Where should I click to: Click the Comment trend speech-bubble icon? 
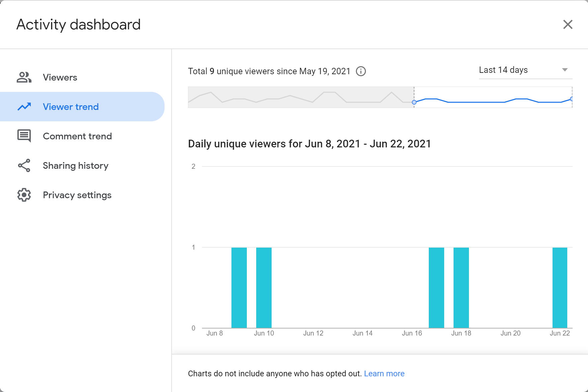(24, 136)
